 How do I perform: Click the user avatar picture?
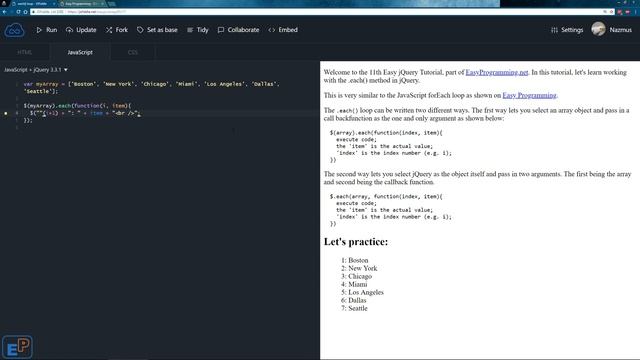(x=598, y=29)
